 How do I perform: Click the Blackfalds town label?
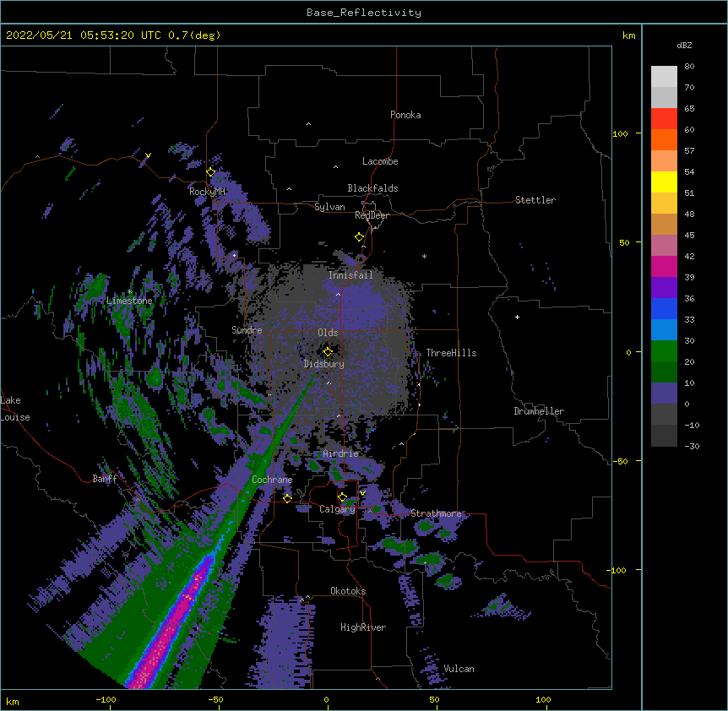(x=372, y=188)
